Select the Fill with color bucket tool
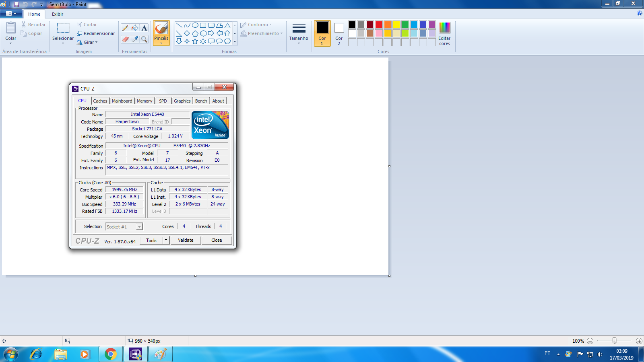 tap(135, 28)
